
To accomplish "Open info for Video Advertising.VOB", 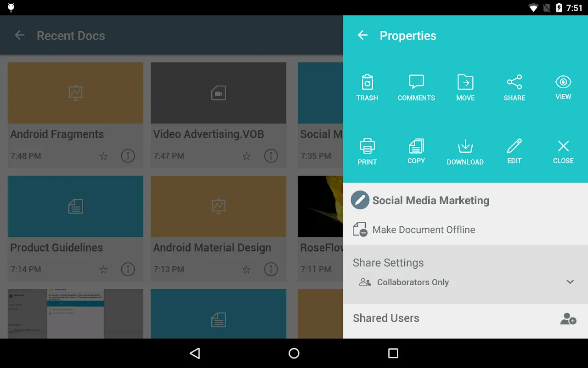I will pyautogui.click(x=271, y=156).
